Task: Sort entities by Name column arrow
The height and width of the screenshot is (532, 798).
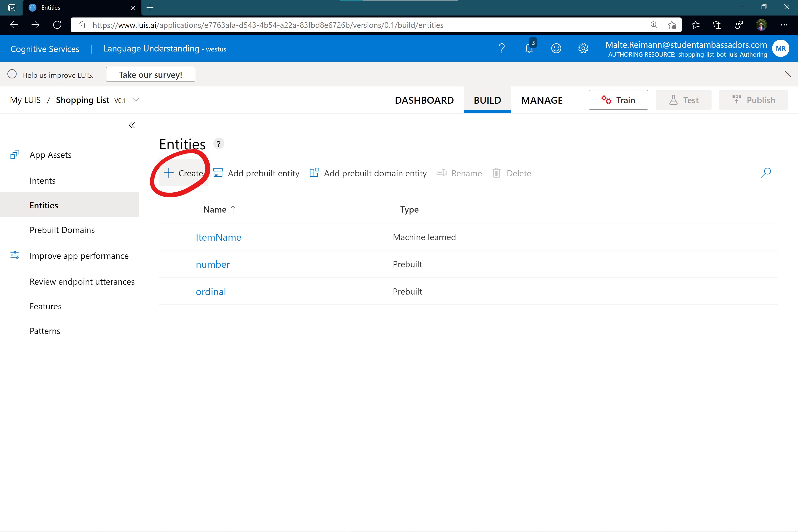Action: 233,210
